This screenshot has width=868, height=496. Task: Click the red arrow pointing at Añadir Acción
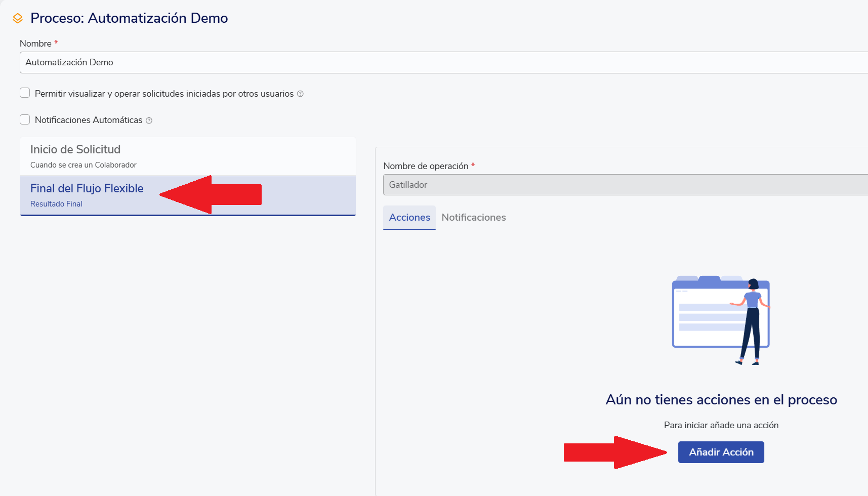(615, 452)
